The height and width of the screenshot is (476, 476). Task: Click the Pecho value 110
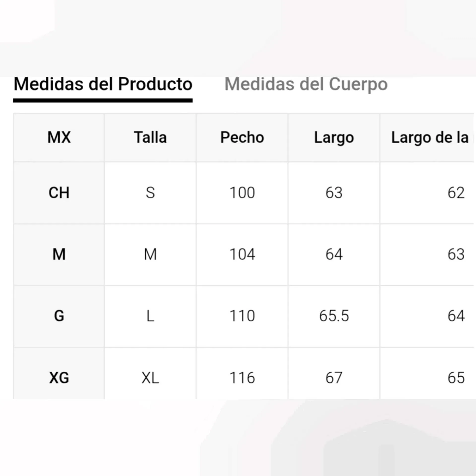(x=242, y=316)
